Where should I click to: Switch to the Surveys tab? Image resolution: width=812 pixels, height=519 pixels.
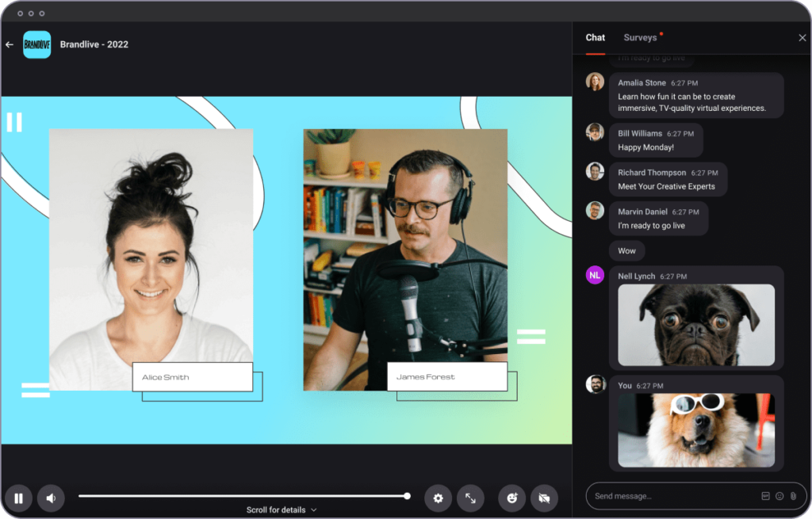pos(640,37)
